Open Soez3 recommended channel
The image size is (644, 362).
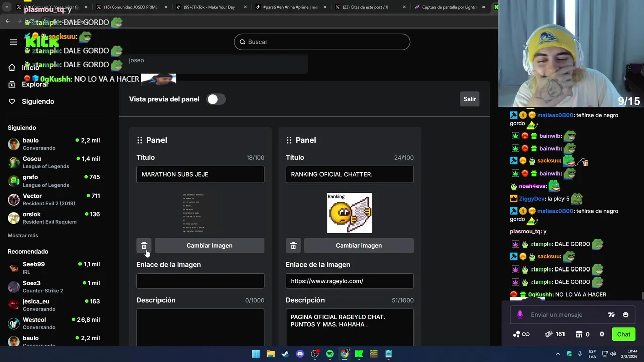53,287
